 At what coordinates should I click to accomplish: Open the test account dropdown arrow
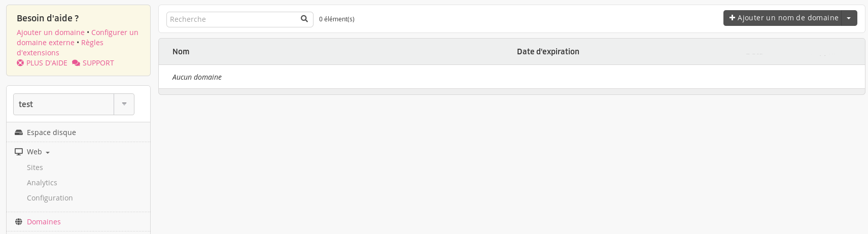click(x=124, y=104)
